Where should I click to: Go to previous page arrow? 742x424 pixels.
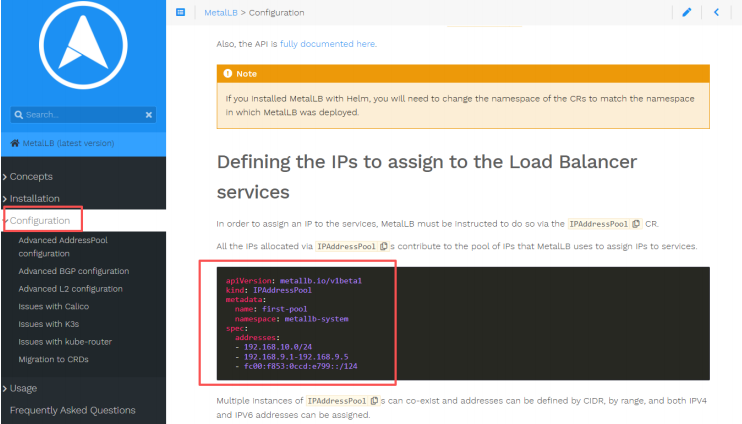click(716, 12)
